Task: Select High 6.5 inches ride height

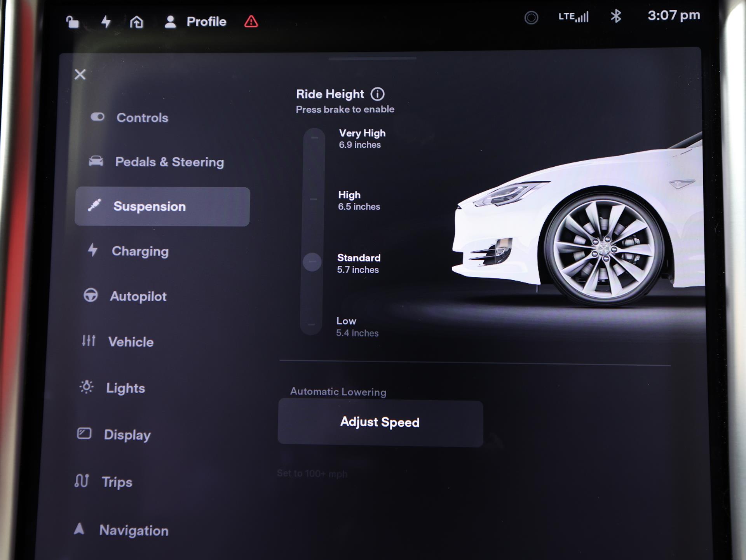Action: [x=358, y=201]
